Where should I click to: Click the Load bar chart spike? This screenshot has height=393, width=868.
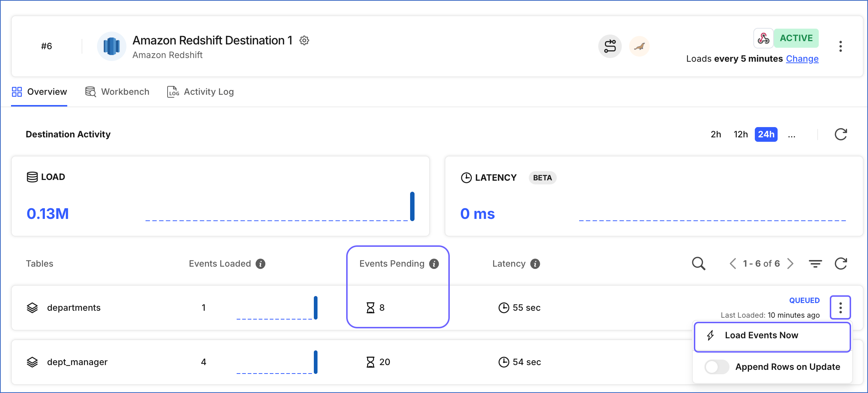(412, 206)
